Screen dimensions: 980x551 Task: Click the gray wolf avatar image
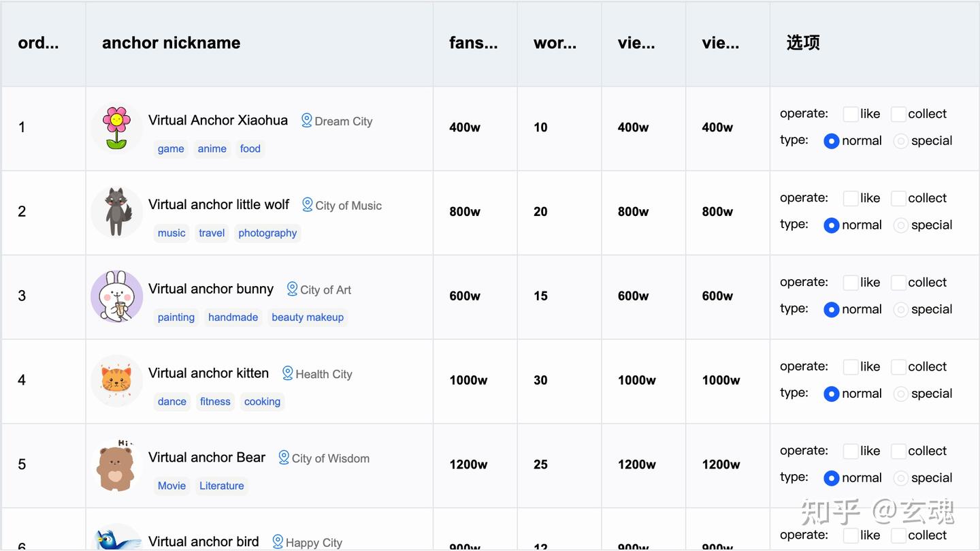point(116,212)
